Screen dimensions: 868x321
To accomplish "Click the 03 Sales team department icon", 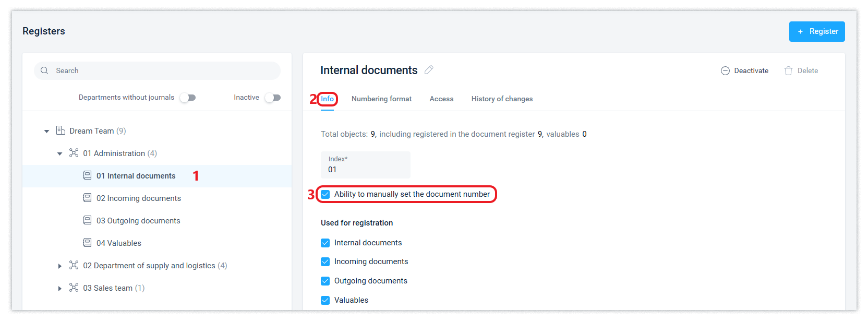I will pos(74,288).
